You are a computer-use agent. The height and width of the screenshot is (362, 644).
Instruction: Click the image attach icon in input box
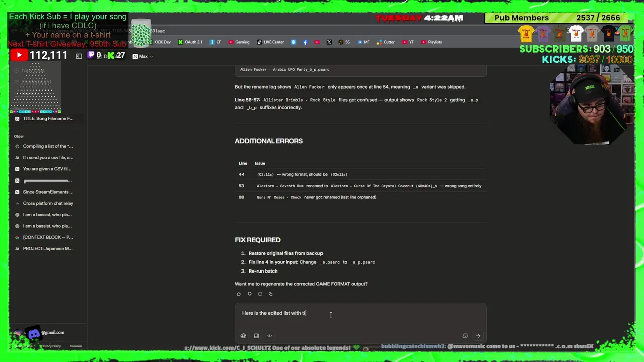[256, 336]
